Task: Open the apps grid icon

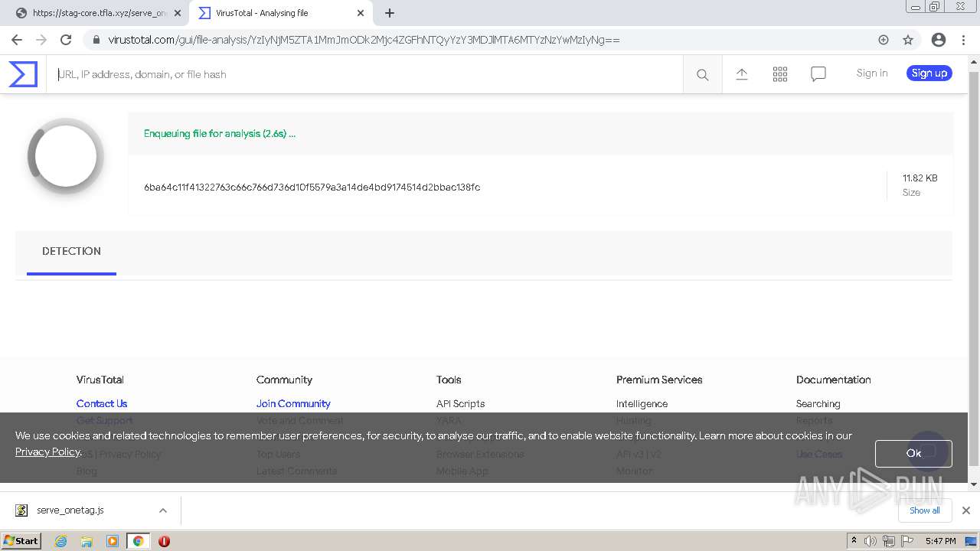Action: click(779, 74)
